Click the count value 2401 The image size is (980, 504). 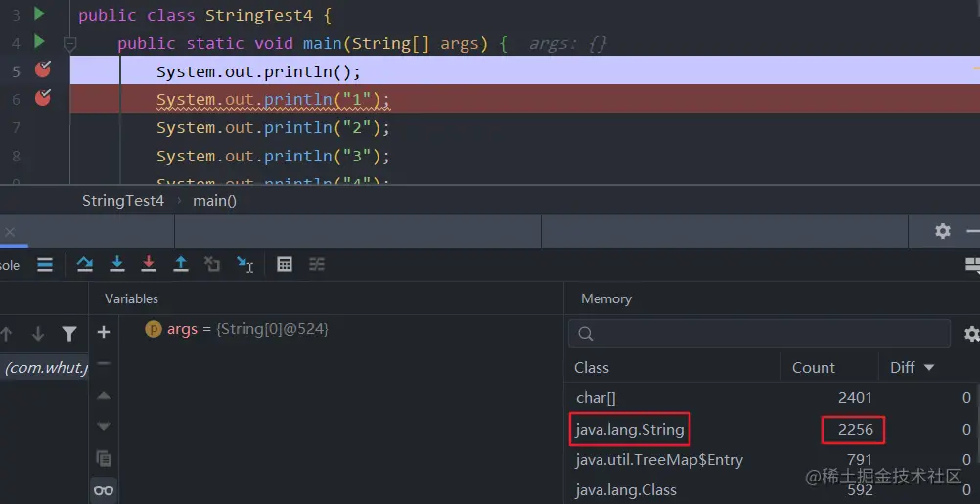pyautogui.click(x=855, y=397)
